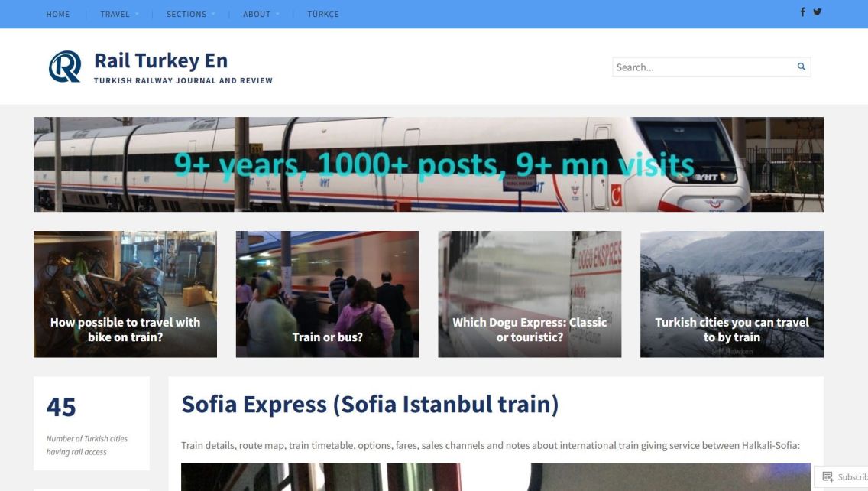This screenshot has width=868, height=491.
Task: Open "Turkish cities you can travel to by train" card
Action: point(732,294)
